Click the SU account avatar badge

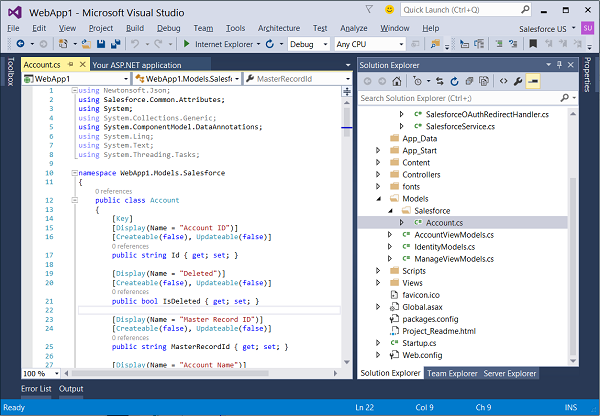(x=587, y=28)
